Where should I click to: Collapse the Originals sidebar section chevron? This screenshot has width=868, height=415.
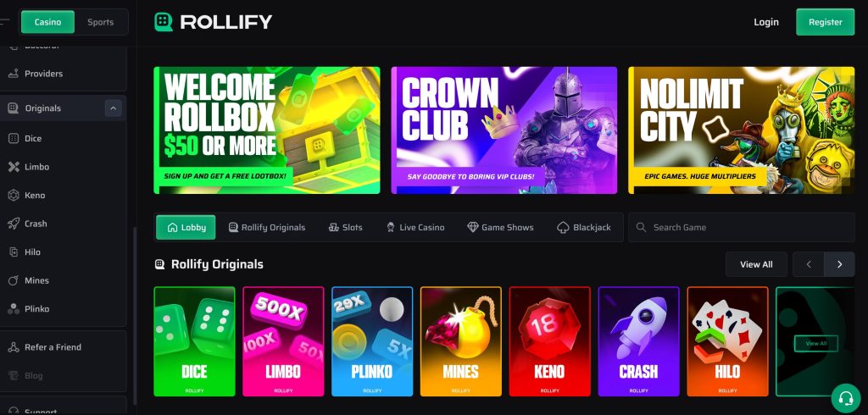pos(113,108)
